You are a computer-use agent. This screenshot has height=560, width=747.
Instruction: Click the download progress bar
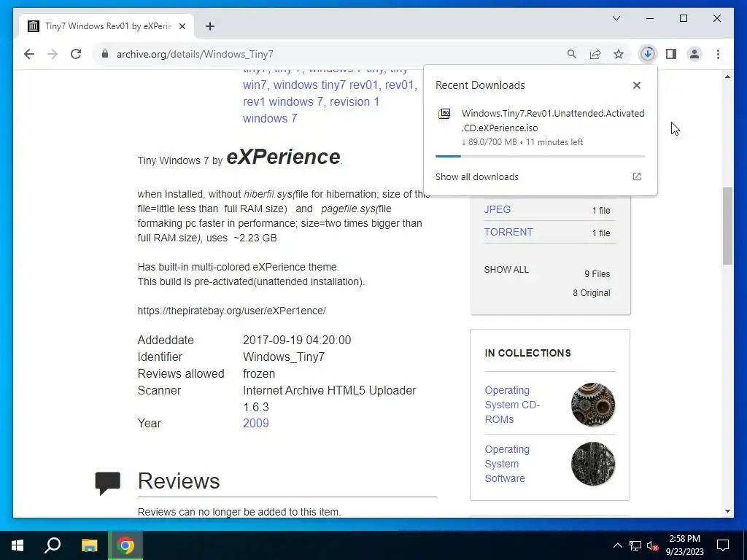(x=541, y=156)
